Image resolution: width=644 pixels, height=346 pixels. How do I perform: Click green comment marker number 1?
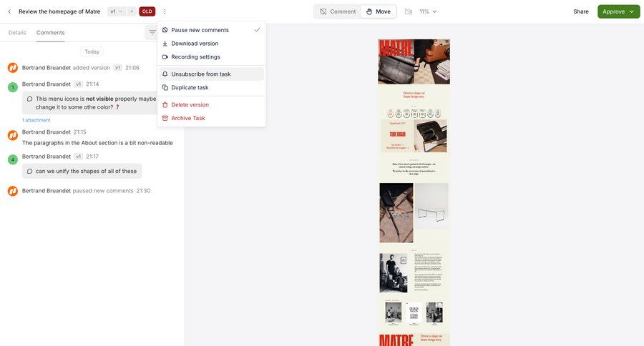click(x=13, y=87)
